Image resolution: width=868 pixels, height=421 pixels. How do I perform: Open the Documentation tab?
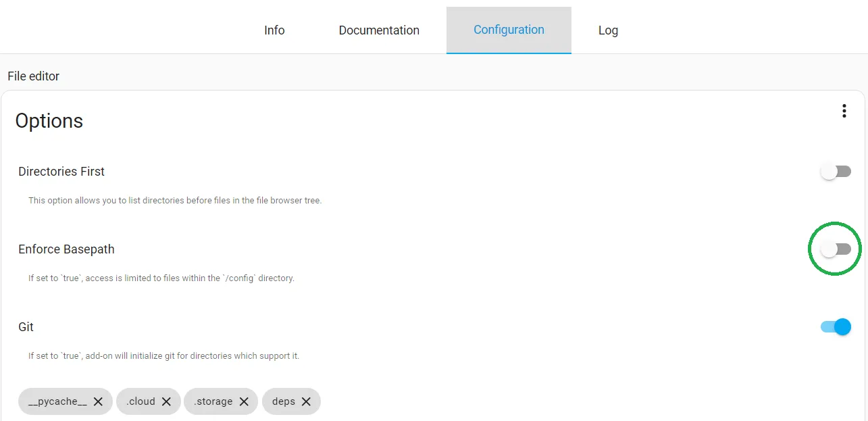coord(379,30)
